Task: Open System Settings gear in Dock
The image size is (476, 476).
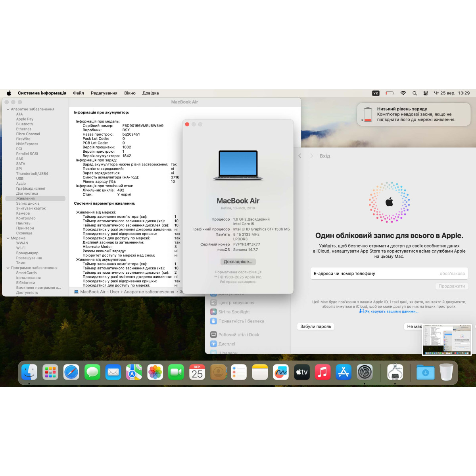Action: point(365,372)
